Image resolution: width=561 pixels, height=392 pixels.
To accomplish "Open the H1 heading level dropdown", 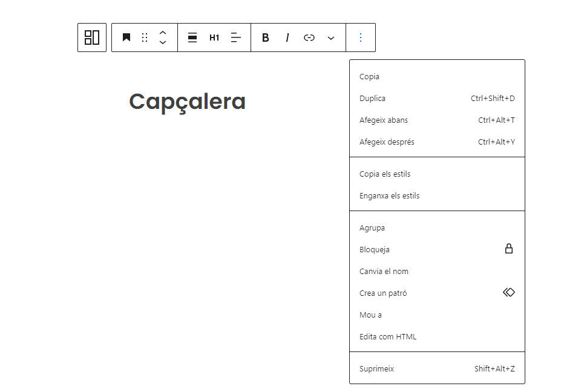I will point(214,38).
